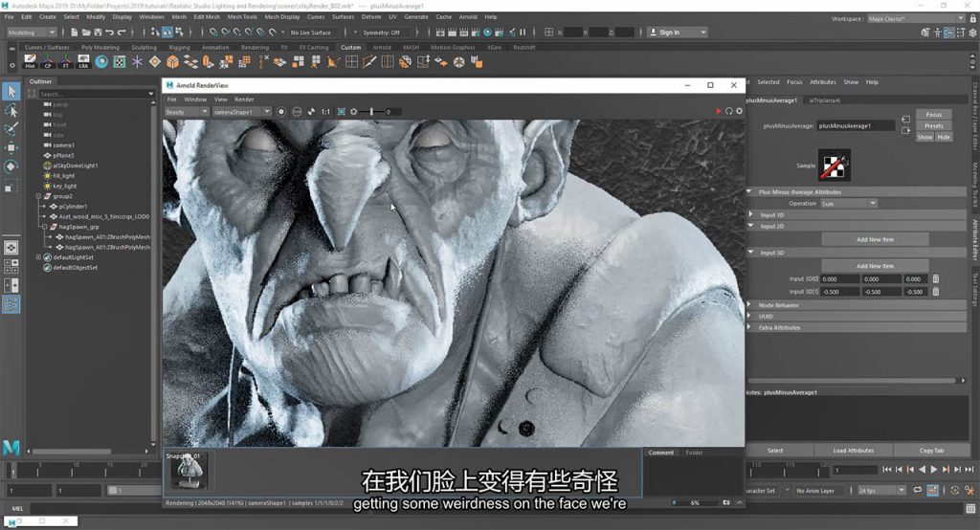This screenshot has width=980, height=530.
Task: Click the Load Attributes button
Action: (x=853, y=450)
